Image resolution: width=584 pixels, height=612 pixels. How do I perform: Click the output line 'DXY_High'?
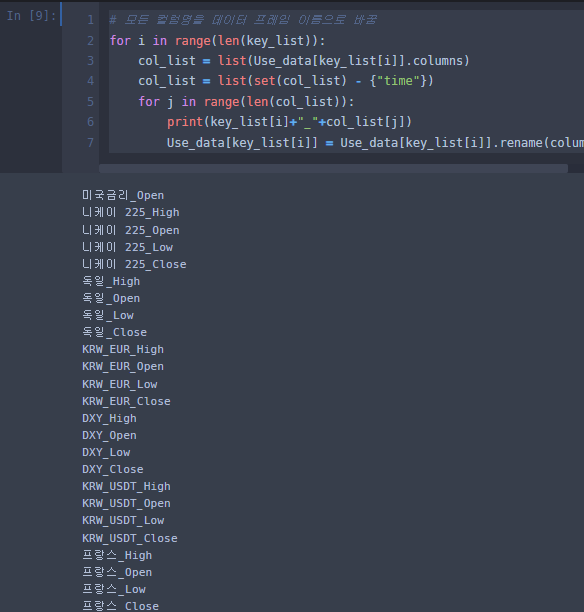[x=109, y=418]
